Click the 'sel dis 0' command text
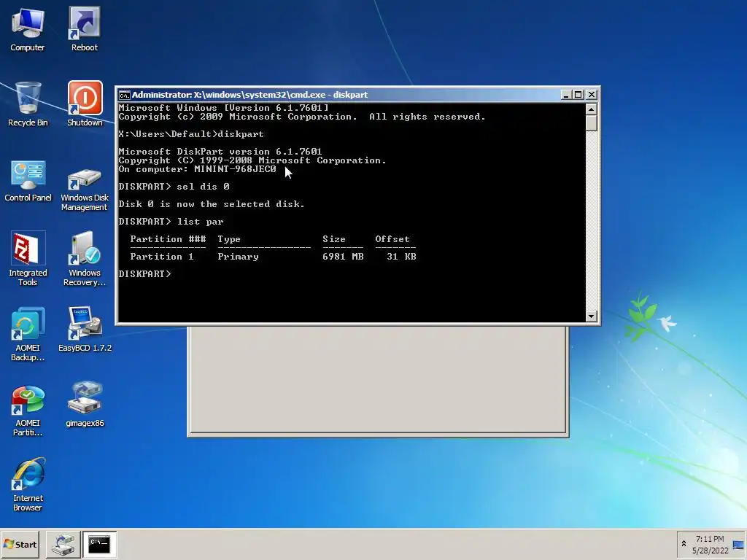The height and width of the screenshot is (560, 747). [203, 187]
